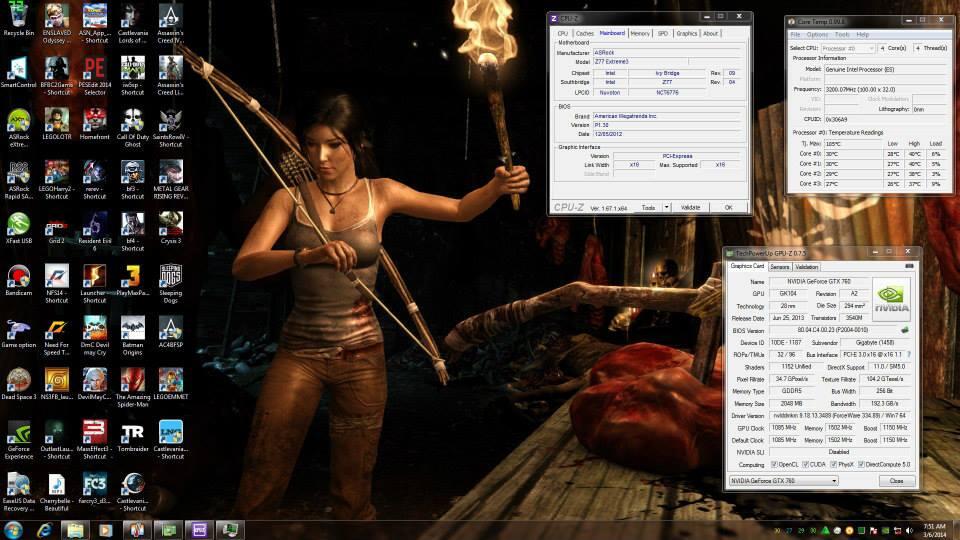Switch to Memory tab in CPU-Z
Viewport: 960px width, 540px height.
[640, 34]
